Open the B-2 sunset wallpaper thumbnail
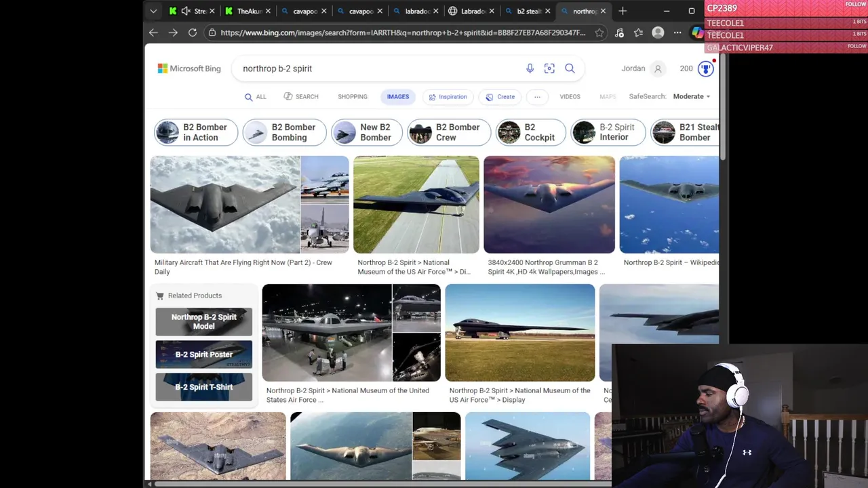 (x=549, y=205)
